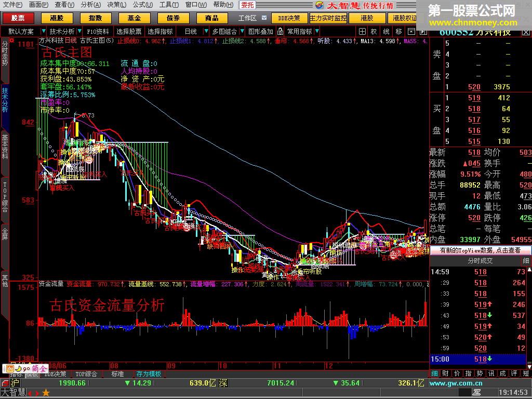Click the DDE决策 toolbar button

(289, 18)
